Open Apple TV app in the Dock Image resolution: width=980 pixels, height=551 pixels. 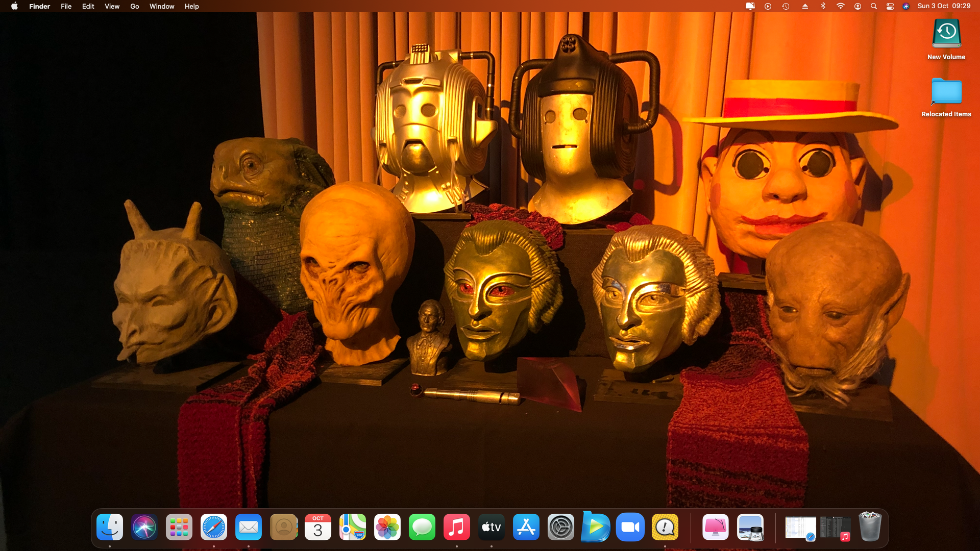pyautogui.click(x=492, y=527)
